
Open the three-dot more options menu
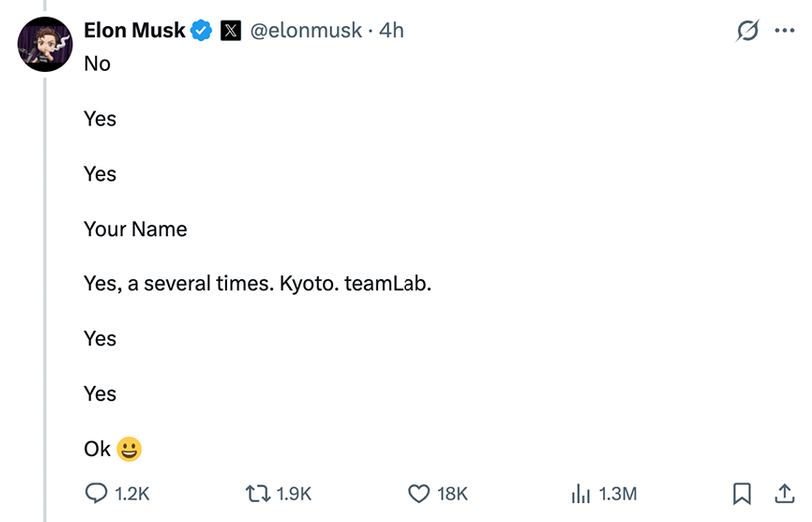(785, 31)
